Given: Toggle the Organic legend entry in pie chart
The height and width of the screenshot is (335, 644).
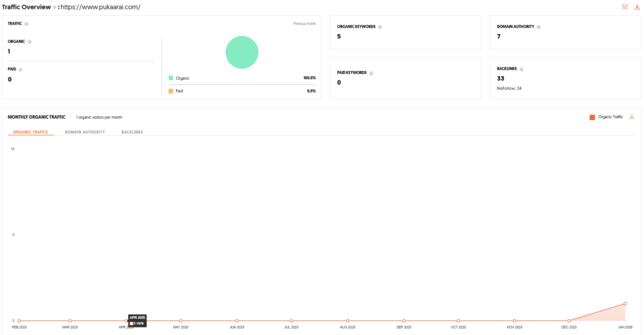Looking at the screenshot, I should [x=179, y=79].
